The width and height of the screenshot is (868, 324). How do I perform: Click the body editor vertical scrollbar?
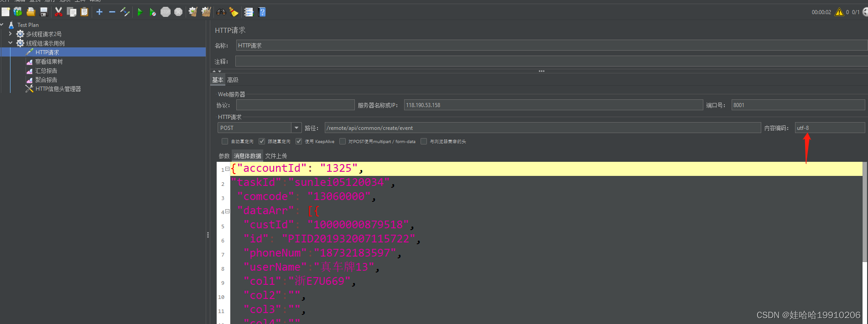point(865,212)
